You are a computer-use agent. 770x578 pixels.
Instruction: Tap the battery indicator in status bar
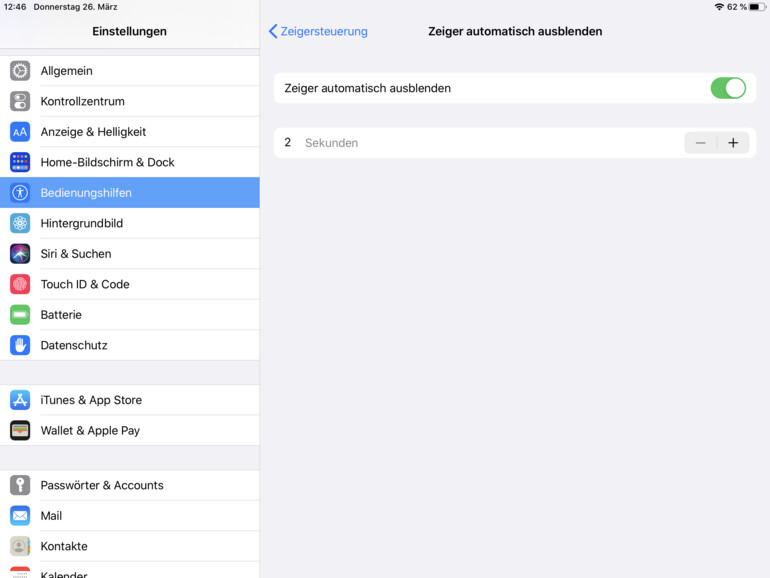click(x=756, y=7)
